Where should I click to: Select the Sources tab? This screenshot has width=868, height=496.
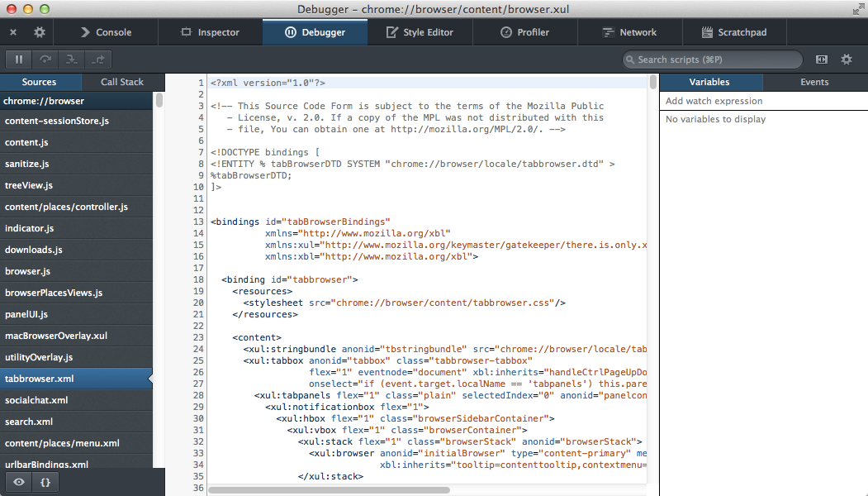(x=39, y=82)
